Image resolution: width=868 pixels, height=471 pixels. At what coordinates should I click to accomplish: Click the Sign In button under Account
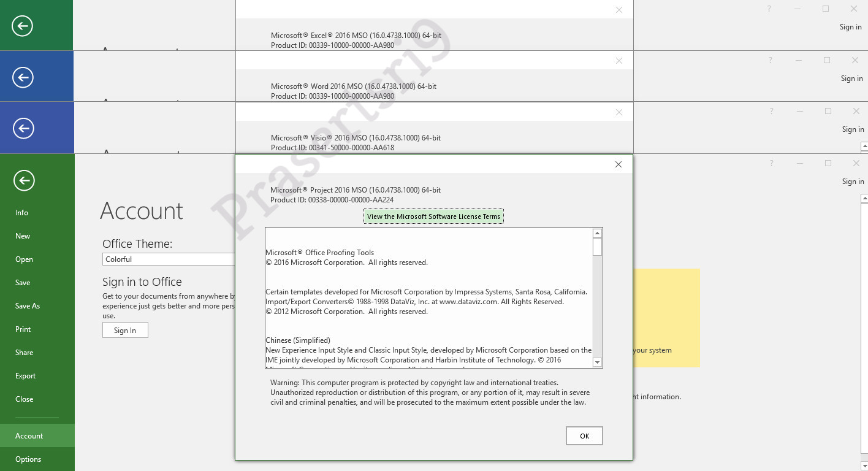[125, 331]
